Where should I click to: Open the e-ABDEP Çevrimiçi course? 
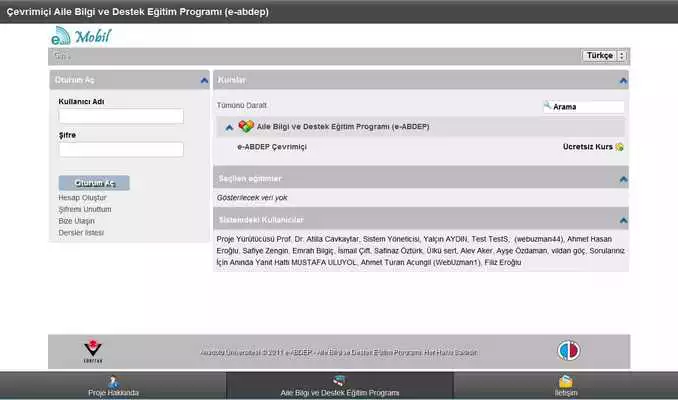[x=272, y=147]
